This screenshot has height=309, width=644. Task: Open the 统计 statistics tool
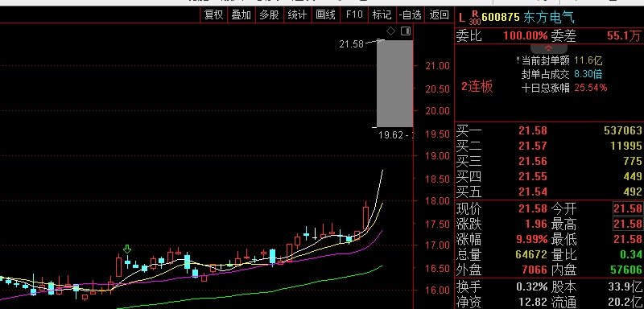tap(297, 15)
